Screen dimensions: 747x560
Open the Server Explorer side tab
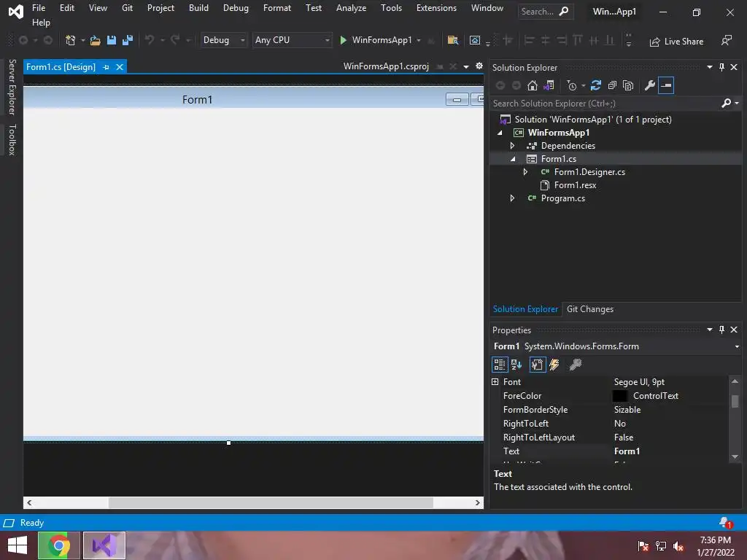coord(12,87)
